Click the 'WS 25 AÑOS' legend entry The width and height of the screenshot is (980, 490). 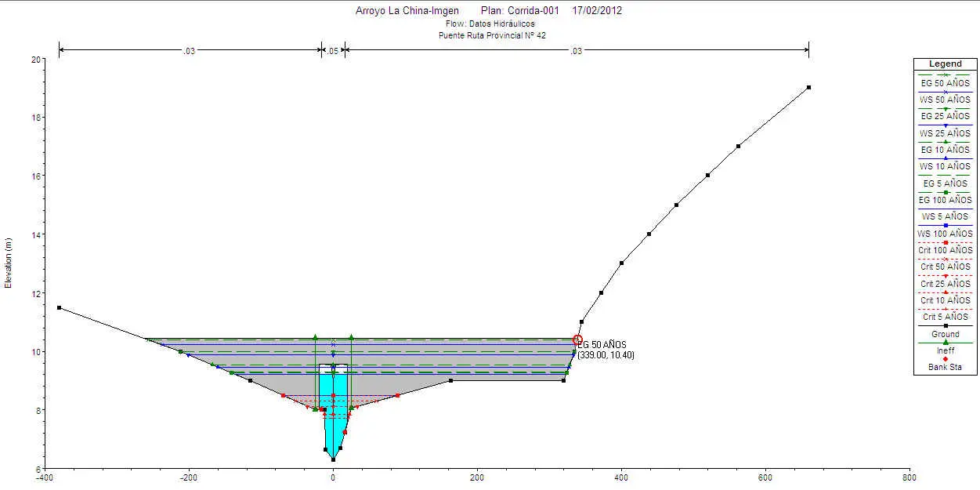(945, 133)
